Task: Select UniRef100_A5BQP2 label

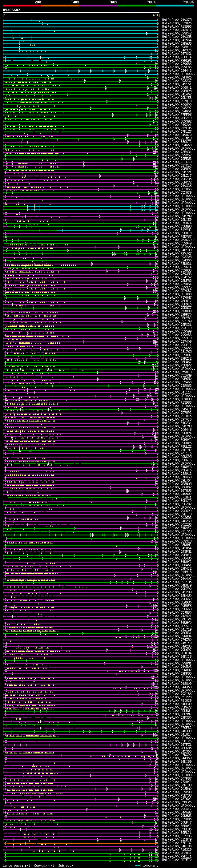Action: (177, 365)
